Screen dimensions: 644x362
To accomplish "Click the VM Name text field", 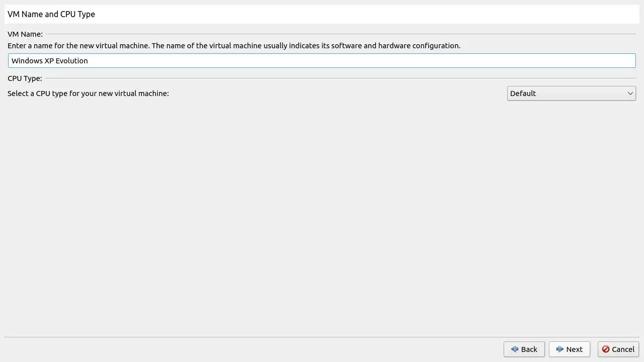I will pyautogui.click(x=322, y=61).
